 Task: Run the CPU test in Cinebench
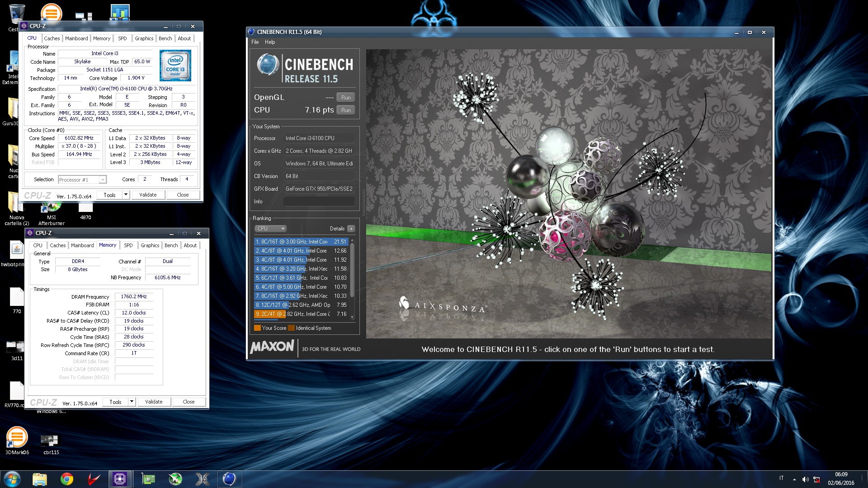pyautogui.click(x=346, y=110)
